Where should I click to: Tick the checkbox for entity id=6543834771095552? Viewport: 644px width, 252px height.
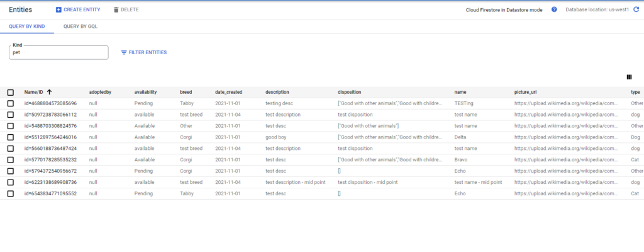[10, 193]
